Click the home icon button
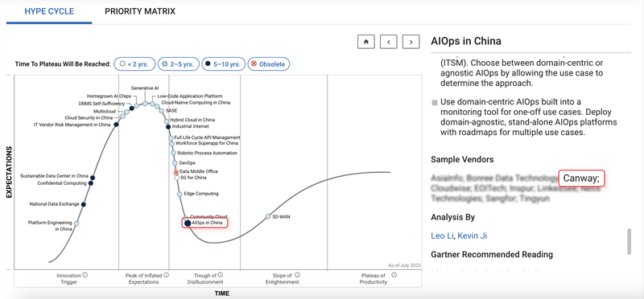 (366, 42)
